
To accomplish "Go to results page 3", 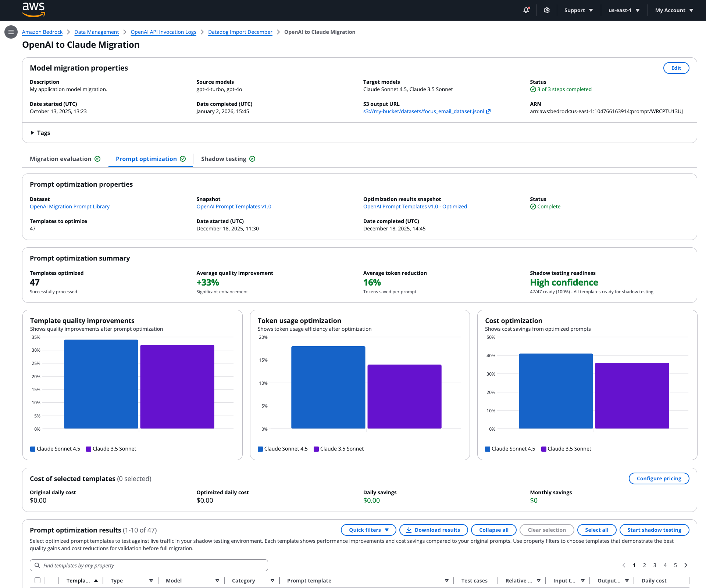I will tap(655, 565).
